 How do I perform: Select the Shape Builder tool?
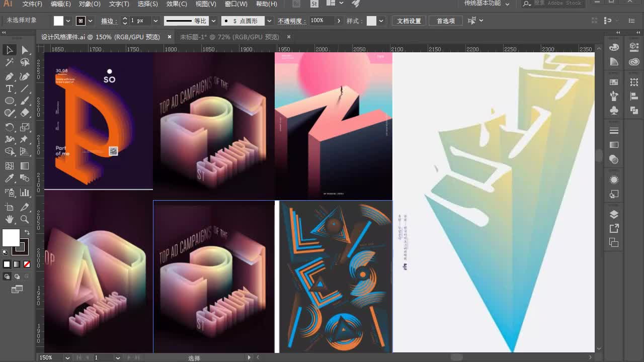(9, 151)
